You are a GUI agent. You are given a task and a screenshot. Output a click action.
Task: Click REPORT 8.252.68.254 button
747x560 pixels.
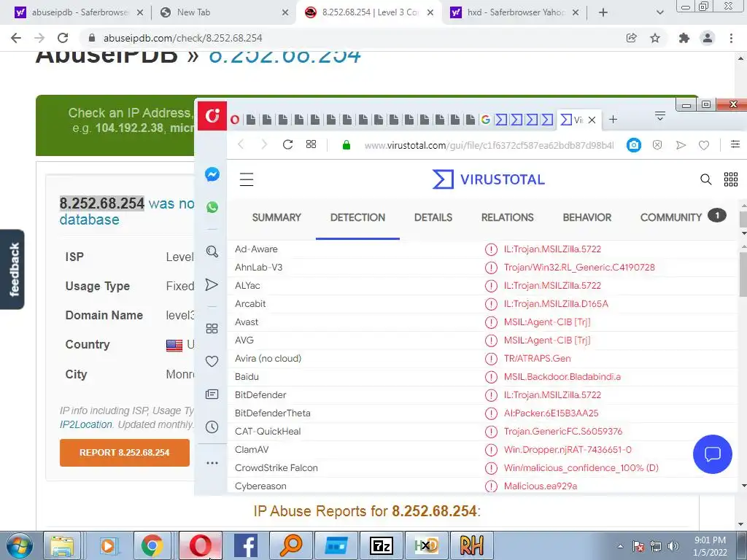point(124,452)
